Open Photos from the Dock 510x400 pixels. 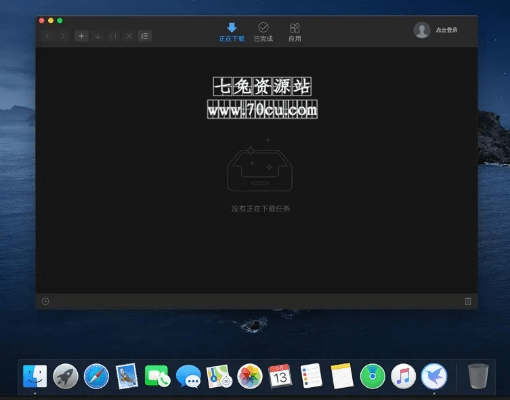(x=250, y=376)
